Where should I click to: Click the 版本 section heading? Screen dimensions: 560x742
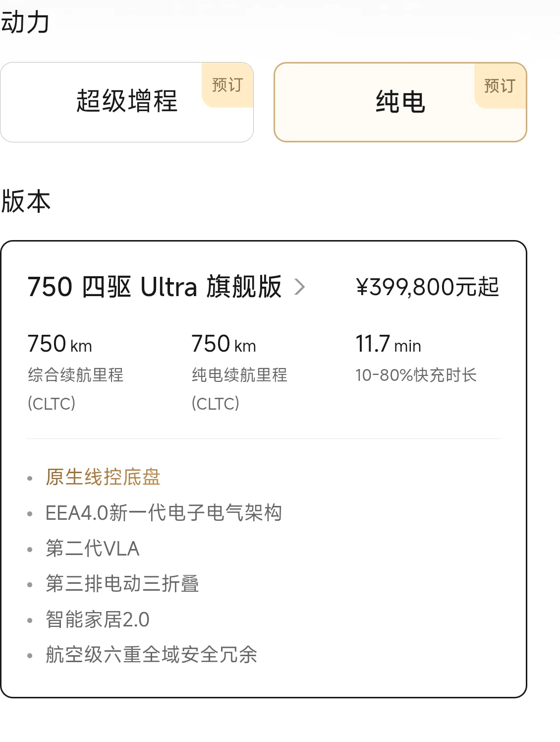[x=26, y=201]
